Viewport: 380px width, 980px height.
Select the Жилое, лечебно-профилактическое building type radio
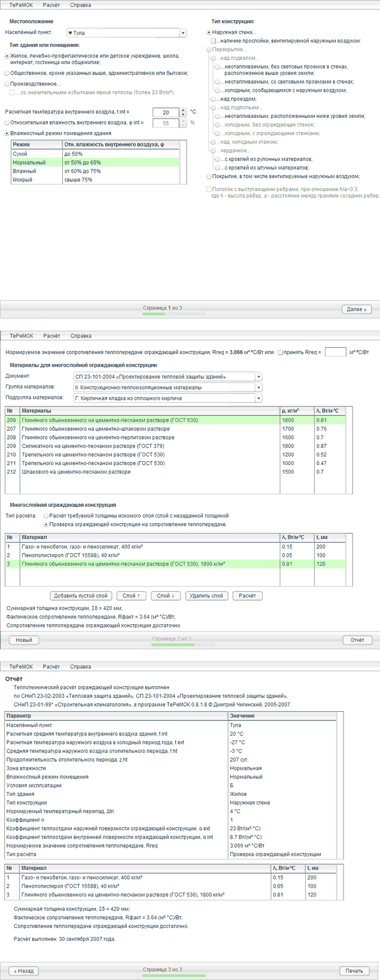(7, 56)
